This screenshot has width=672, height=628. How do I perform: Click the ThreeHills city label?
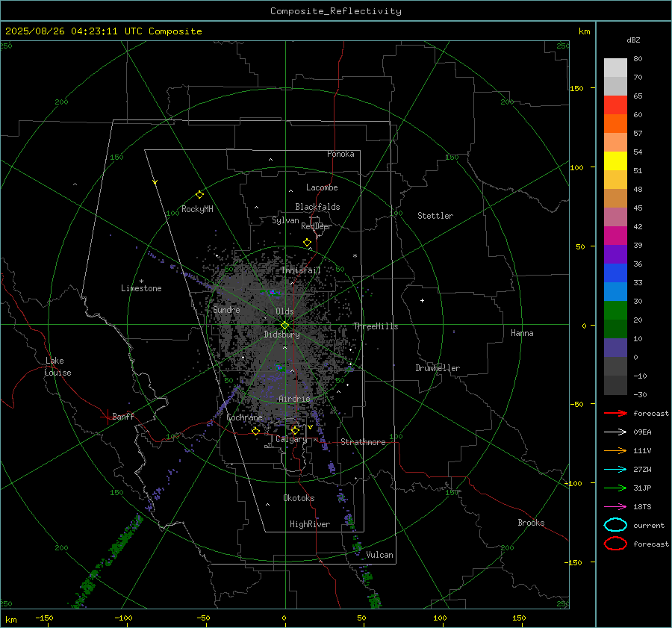coord(376,326)
